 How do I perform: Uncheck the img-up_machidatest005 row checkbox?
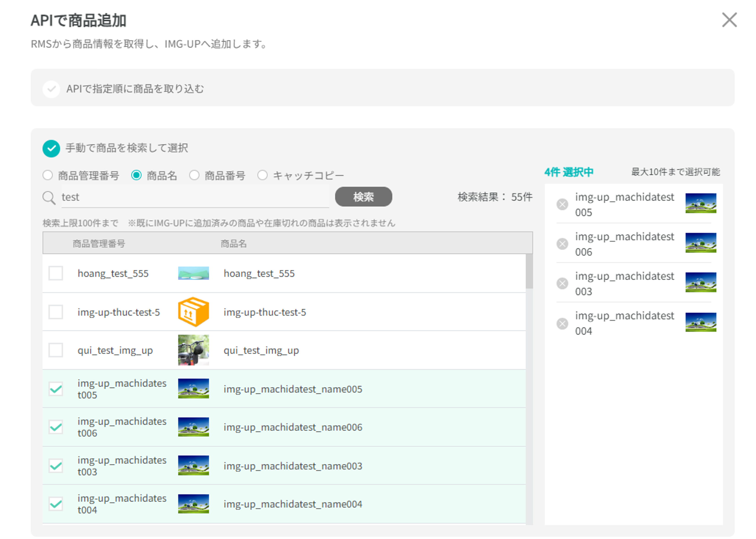click(56, 389)
